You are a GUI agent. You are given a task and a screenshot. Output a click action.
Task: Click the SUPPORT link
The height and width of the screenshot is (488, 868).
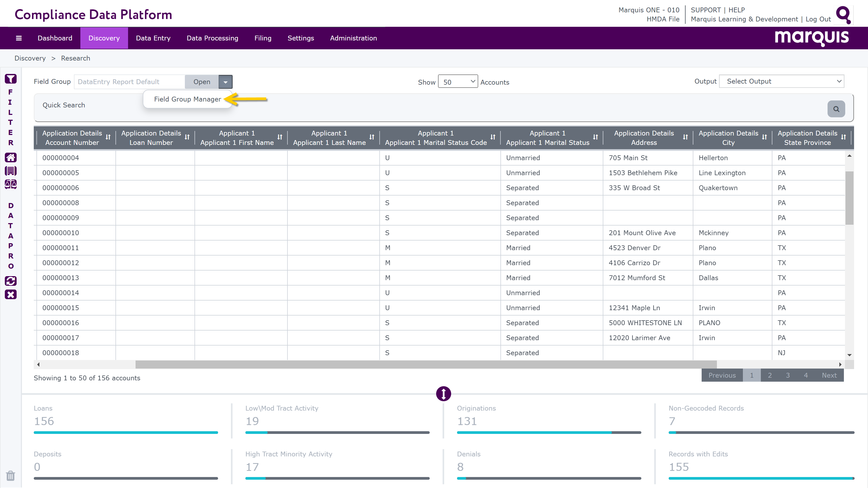(x=706, y=10)
